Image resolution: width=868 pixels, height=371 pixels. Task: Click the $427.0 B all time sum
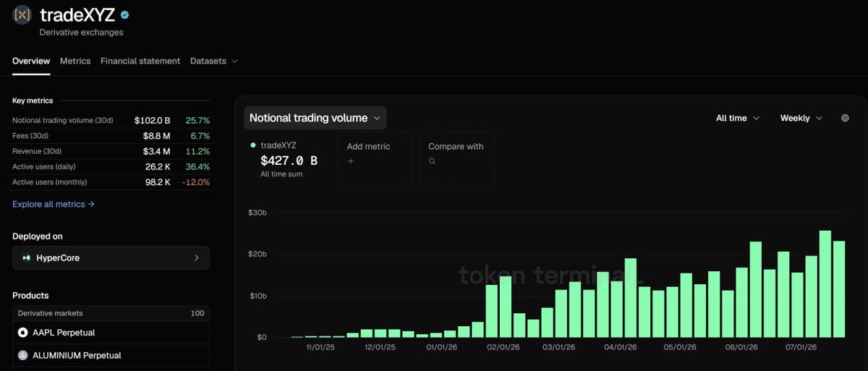[289, 161]
